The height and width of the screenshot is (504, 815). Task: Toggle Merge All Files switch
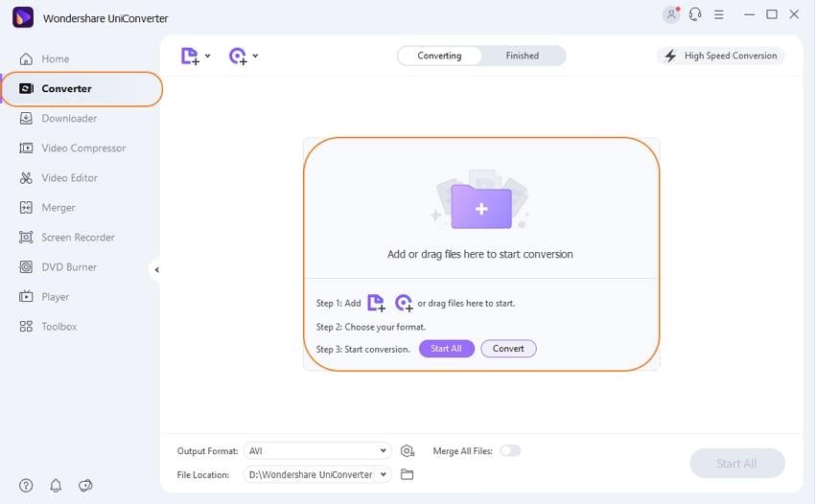point(510,450)
